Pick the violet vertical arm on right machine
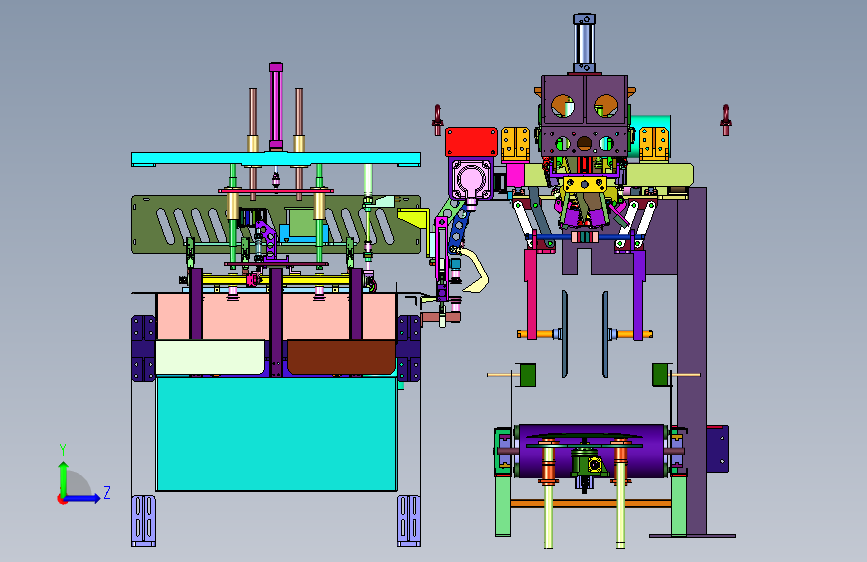 tap(639, 295)
